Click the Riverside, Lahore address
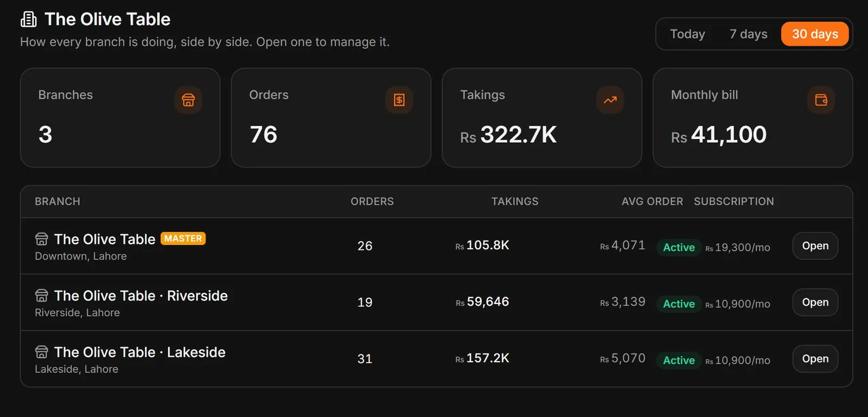Image resolution: width=868 pixels, height=417 pixels. [x=78, y=313]
